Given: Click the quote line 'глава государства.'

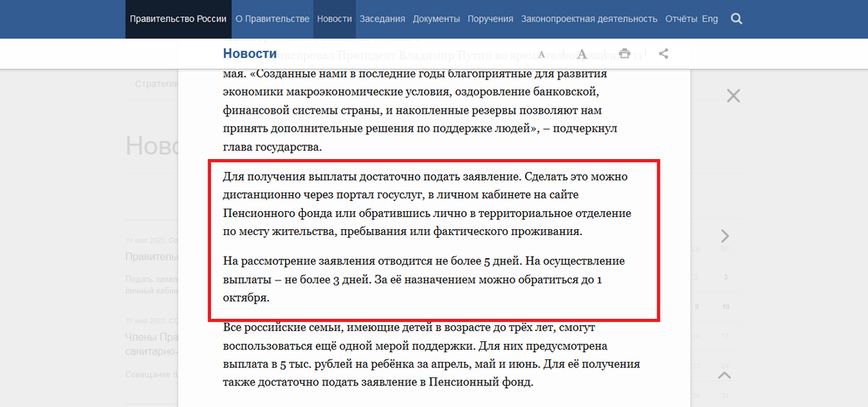Looking at the screenshot, I should [271, 147].
